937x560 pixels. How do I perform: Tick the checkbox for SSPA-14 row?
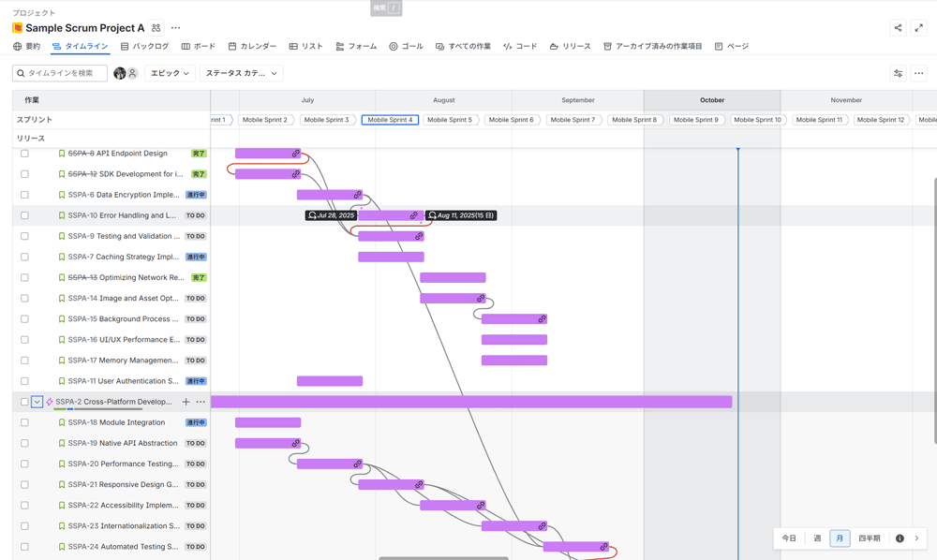click(x=24, y=299)
